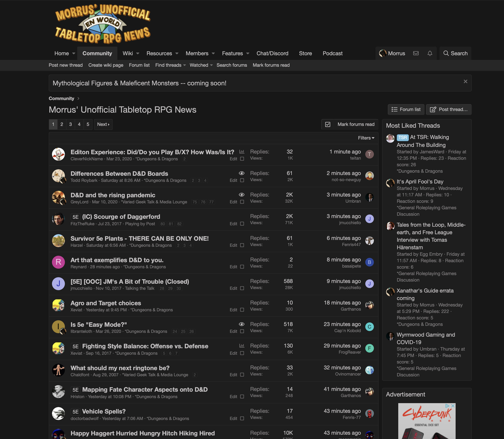This screenshot has height=439, width=504.
Task: Click the EN World site logo
Action: (103, 24)
